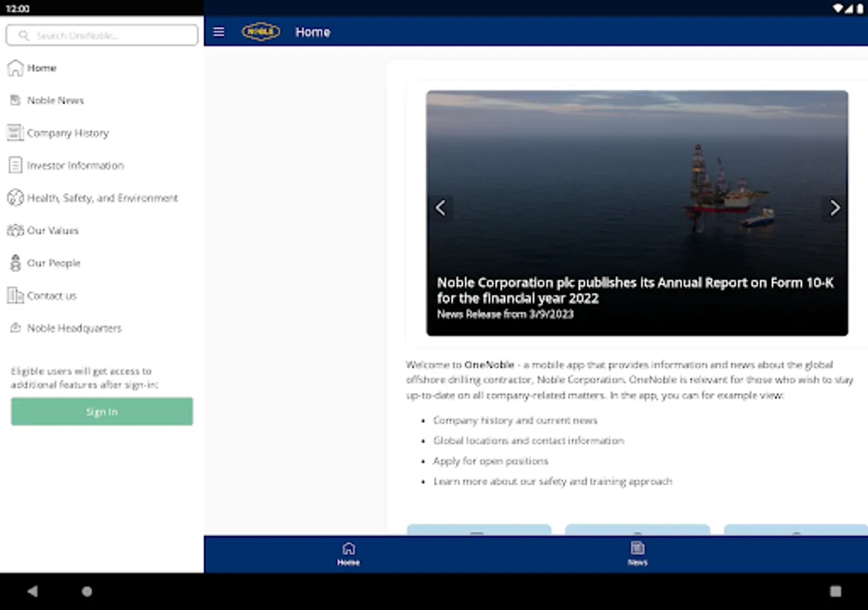The image size is (868, 610).
Task: Click the search magnifier icon
Action: [x=24, y=35]
